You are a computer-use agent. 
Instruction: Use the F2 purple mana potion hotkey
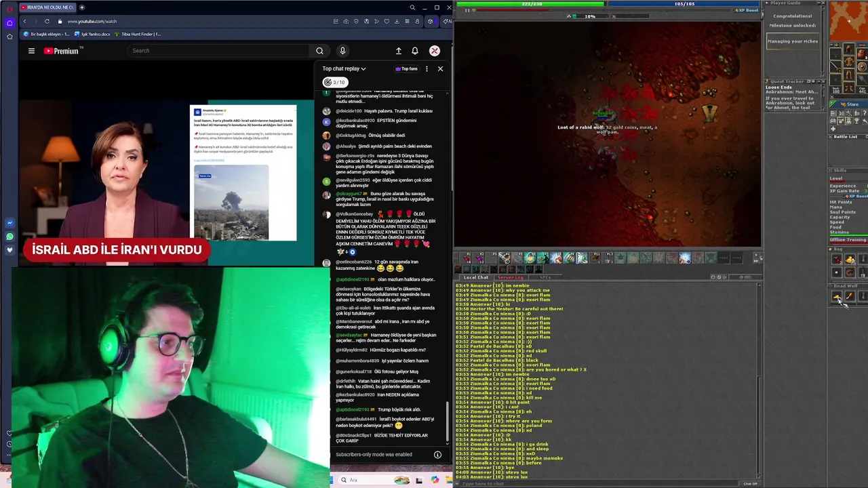[479, 258]
